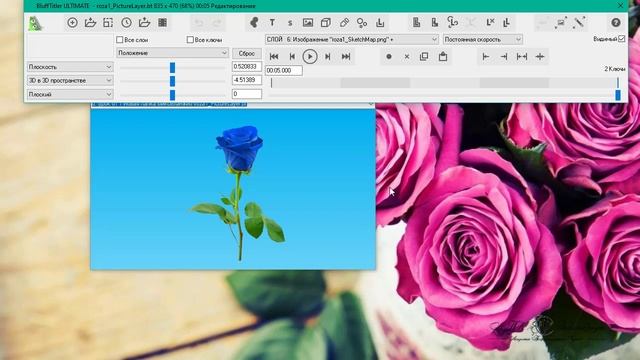
Task: Open help with the question mark icon
Action: click(616, 22)
